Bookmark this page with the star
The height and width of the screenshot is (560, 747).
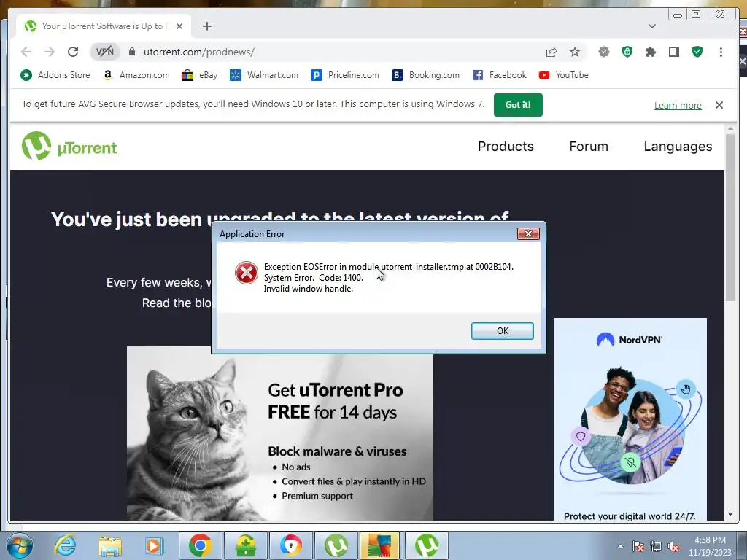pyautogui.click(x=575, y=52)
